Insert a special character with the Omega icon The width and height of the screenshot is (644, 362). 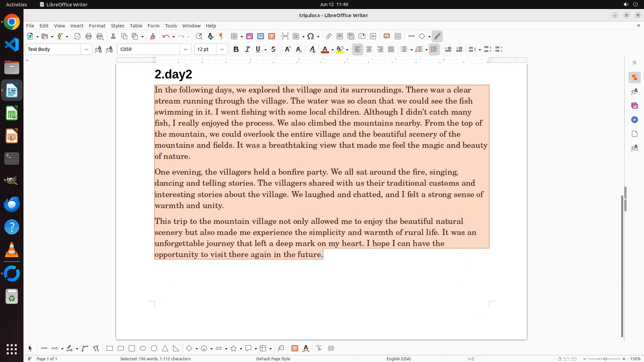click(311, 36)
